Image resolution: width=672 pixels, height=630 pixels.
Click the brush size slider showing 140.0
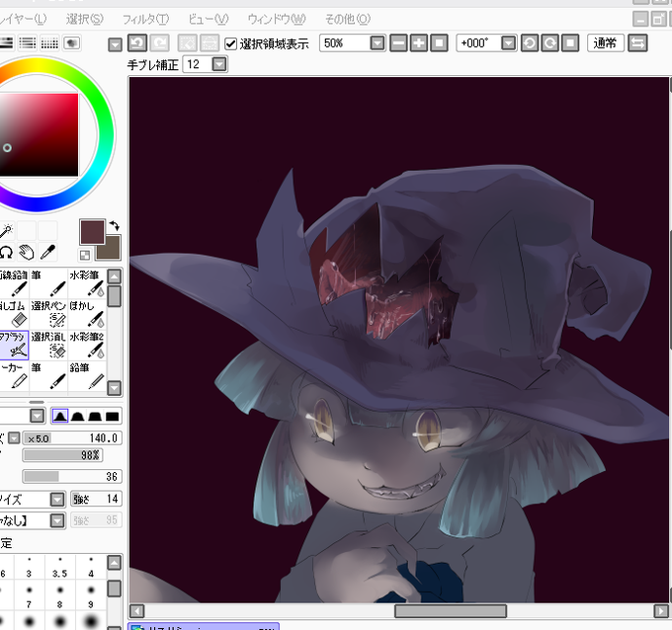(72, 438)
